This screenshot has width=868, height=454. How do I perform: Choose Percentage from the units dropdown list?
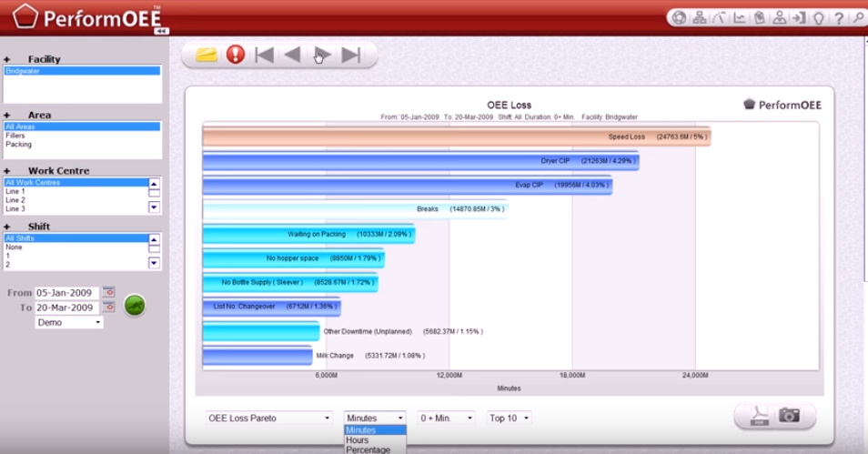pyautogui.click(x=368, y=449)
